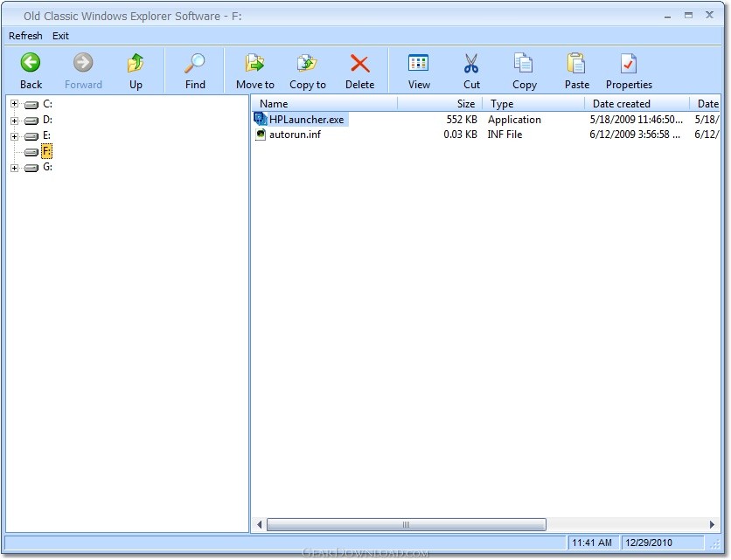Click the HPLauncher.exe file icon
731x560 pixels.
pos(261,120)
